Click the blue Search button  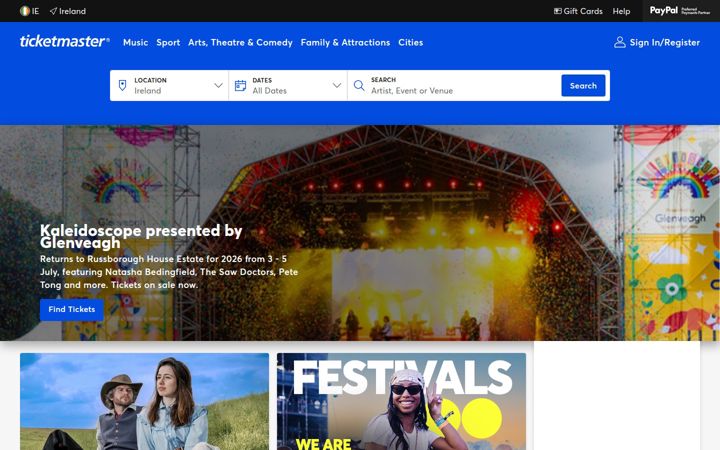tap(583, 85)
